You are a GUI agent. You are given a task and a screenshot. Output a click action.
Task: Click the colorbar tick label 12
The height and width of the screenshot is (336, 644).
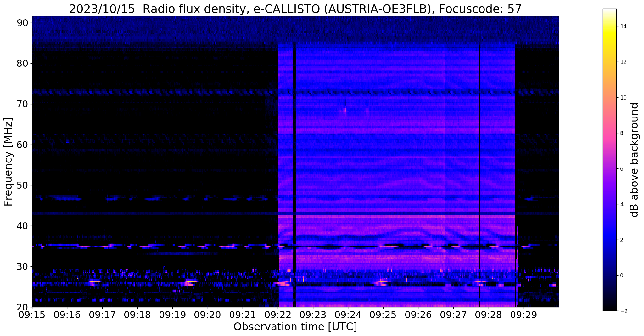623,62
